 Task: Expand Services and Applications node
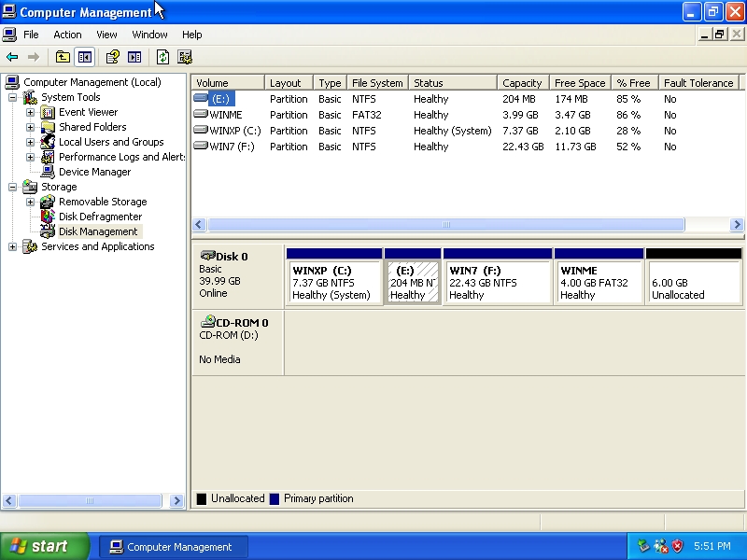12,246
